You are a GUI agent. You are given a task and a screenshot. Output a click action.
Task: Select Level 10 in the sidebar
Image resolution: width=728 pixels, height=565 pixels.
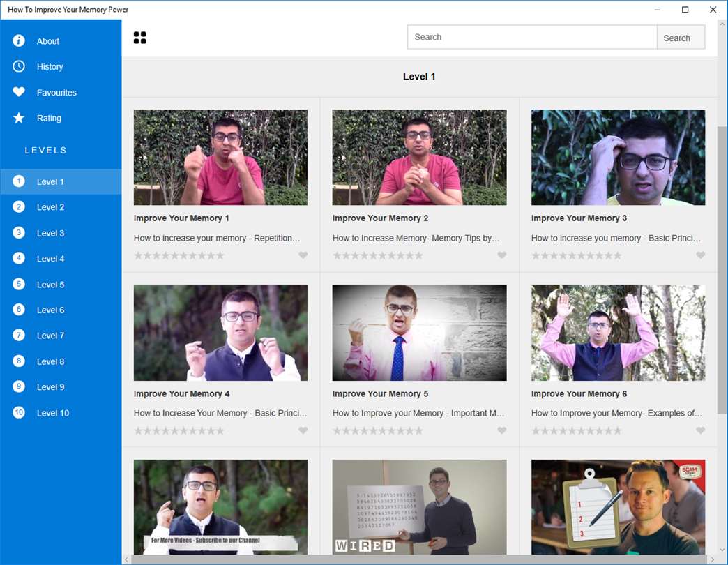61,413
